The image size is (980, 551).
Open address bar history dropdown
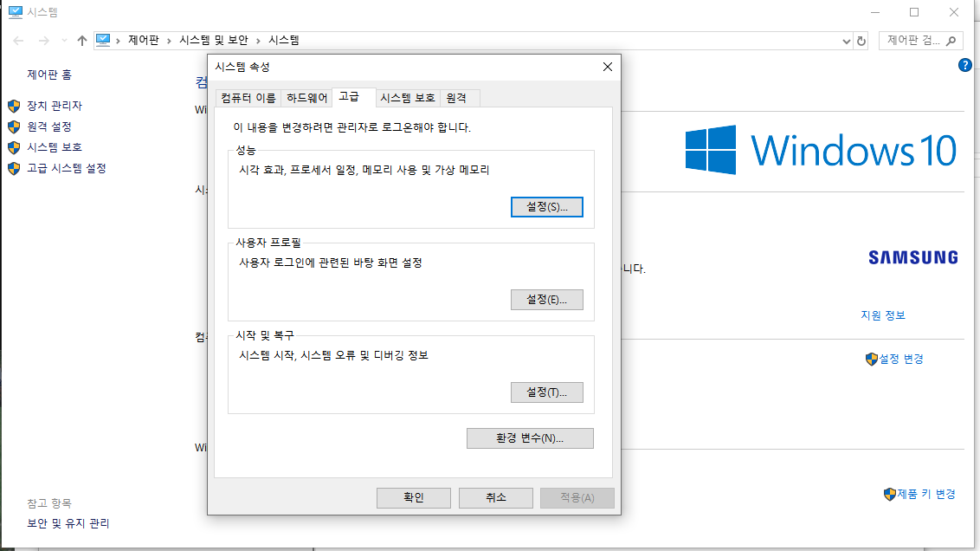pos(847,42)
